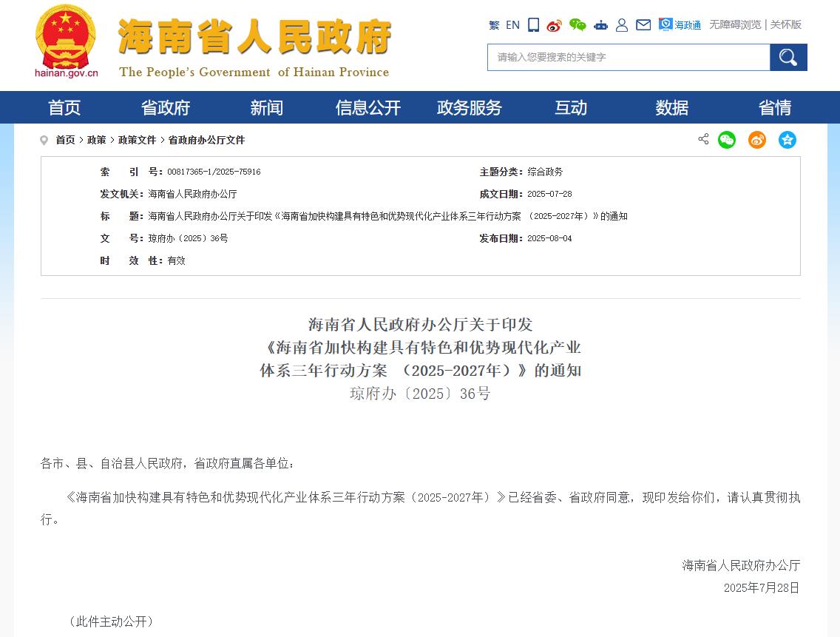
Task: Open the Weibo icon in top header
Action: (555, 25)
